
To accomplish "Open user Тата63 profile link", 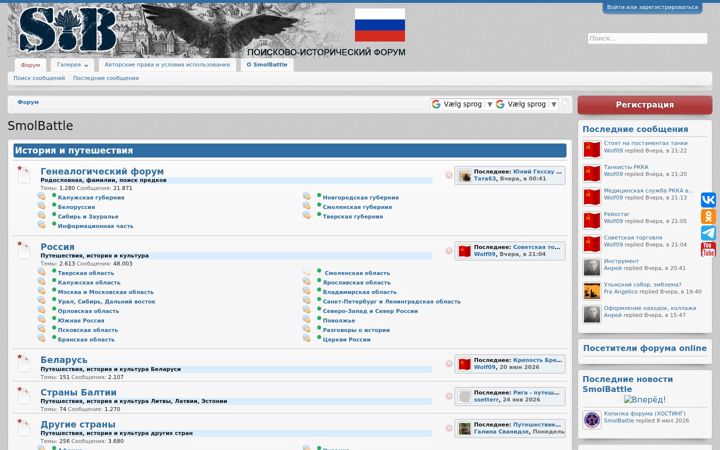I will click(x=485, y=179).
